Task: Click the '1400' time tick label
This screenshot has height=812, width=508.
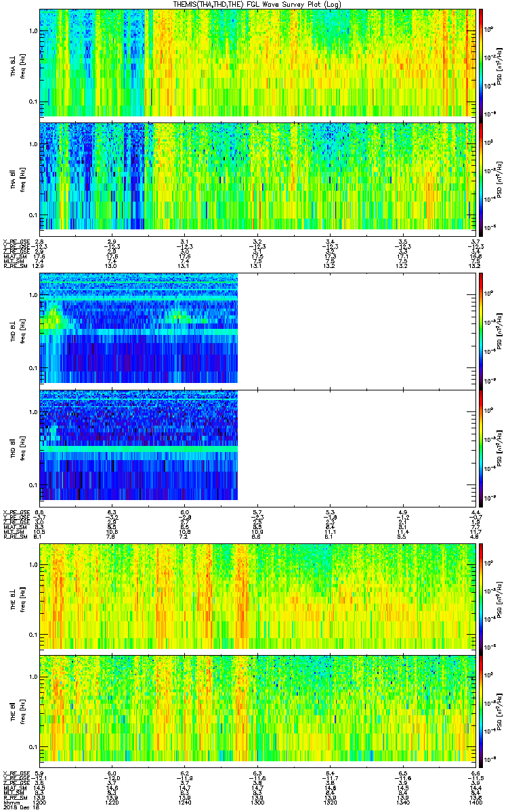Action: point(475,802)
